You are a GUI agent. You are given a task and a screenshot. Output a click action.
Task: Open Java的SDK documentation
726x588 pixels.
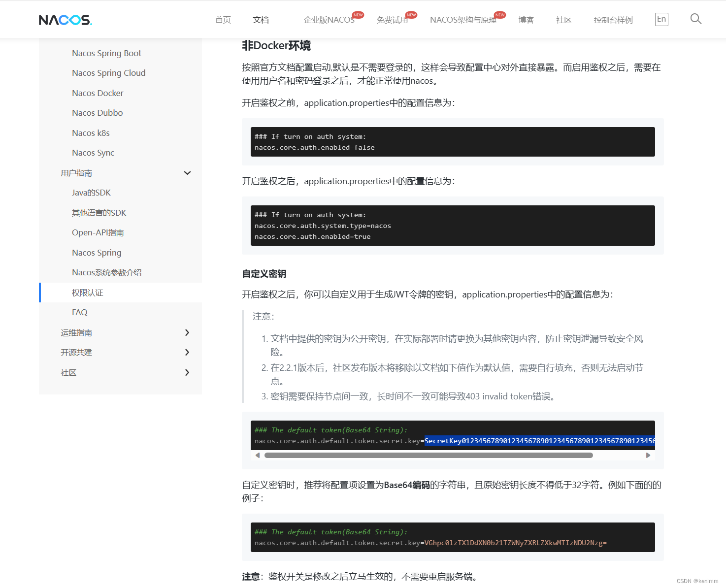91,193
